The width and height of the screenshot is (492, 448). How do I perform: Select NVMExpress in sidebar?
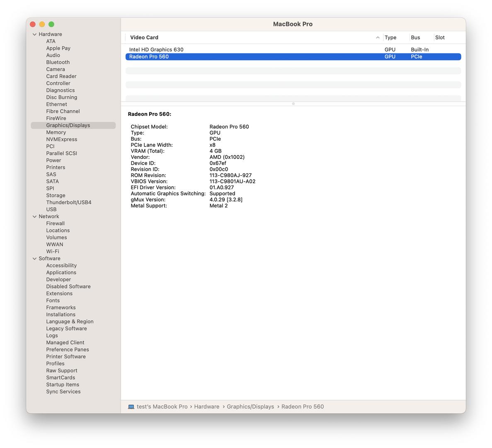(x=61, y=139)
